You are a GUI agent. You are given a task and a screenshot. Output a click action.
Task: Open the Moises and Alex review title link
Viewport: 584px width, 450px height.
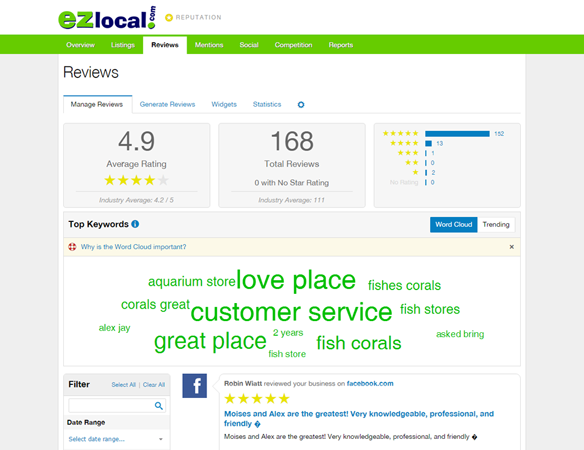[x=359, y=418]
